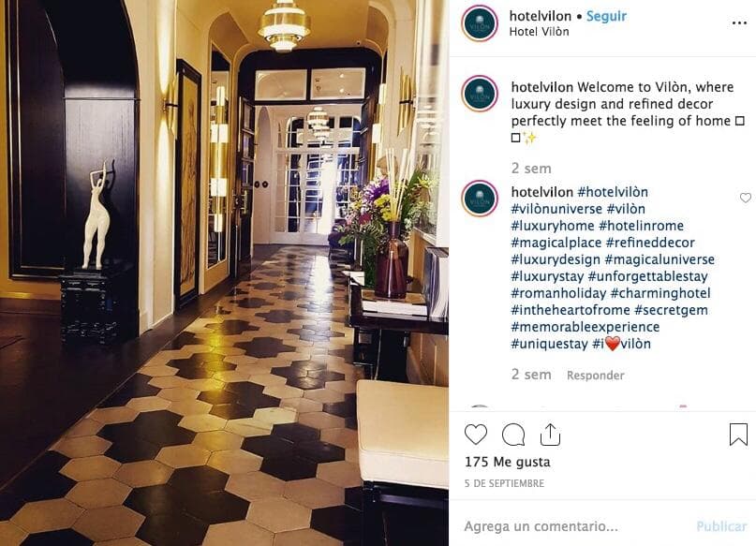Viewport: 756px width, 546px height.
Task: Share the post via share icon
Action: [x=550, y=435]
